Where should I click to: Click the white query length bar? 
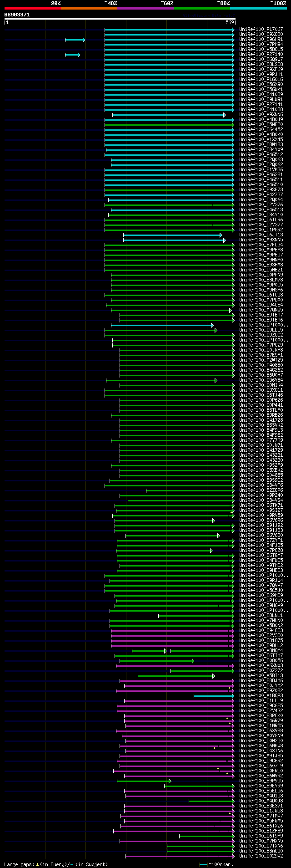[120, 19]
